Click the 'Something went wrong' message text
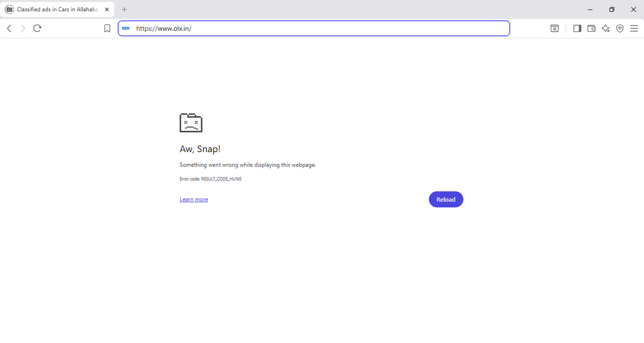Image resolution: width=644 pixels, height=343 pixels. click(x=248, y=165)
